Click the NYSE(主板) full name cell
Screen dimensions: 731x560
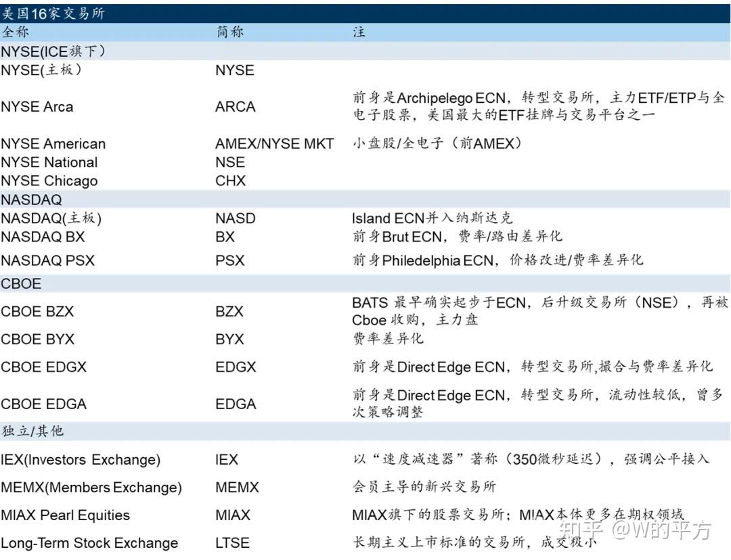tap(41, 70)
